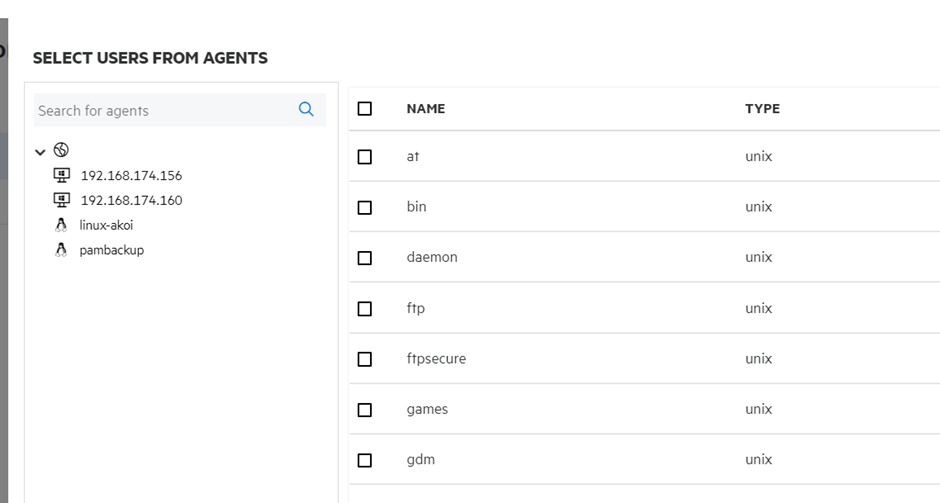Check the box for user at
Screen dimensions: 940x503
[365, 157]
